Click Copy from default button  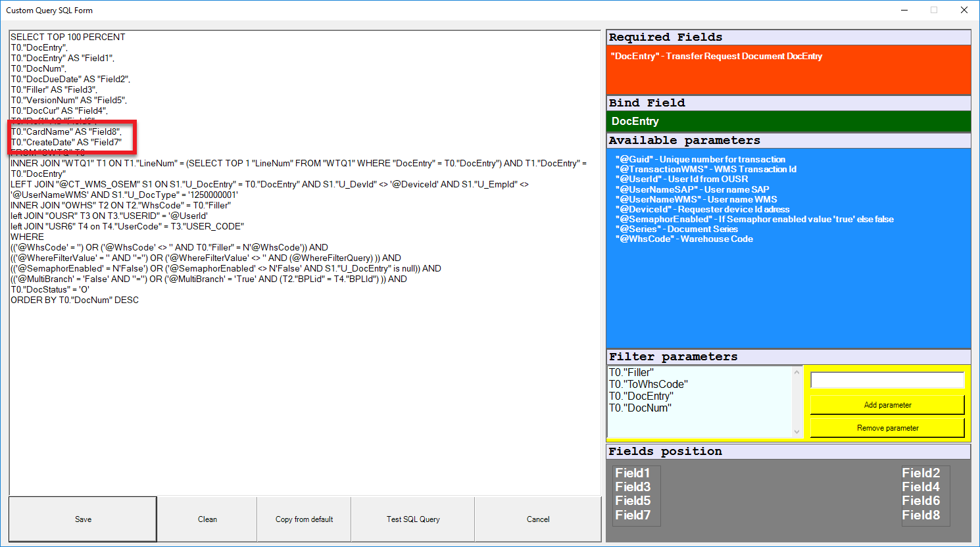click(x=304, y=519)
